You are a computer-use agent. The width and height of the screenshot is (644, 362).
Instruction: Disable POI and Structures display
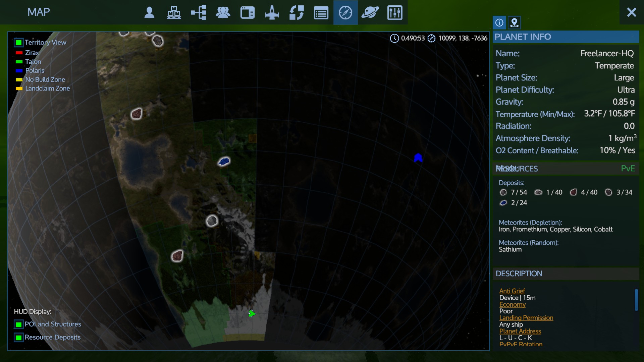[19, 324]
